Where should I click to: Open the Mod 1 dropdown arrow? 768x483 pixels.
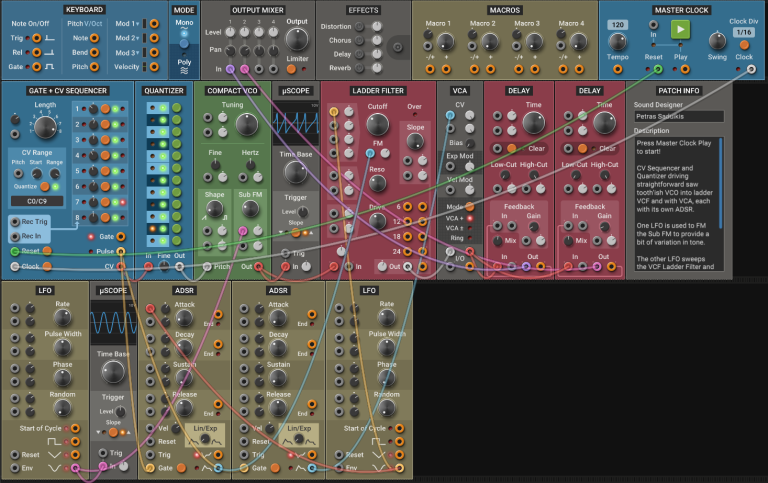point(138,24)
